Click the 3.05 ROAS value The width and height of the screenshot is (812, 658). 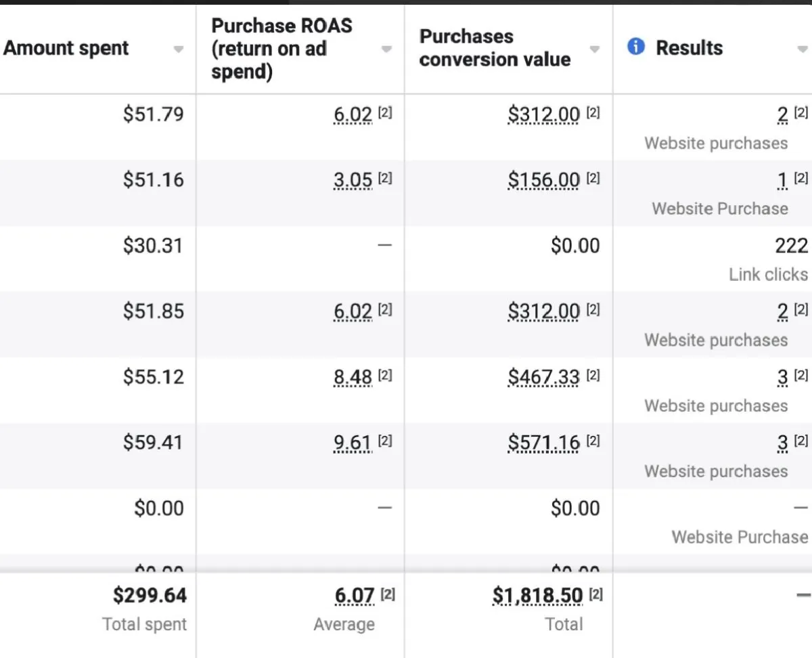coord(353,181)
